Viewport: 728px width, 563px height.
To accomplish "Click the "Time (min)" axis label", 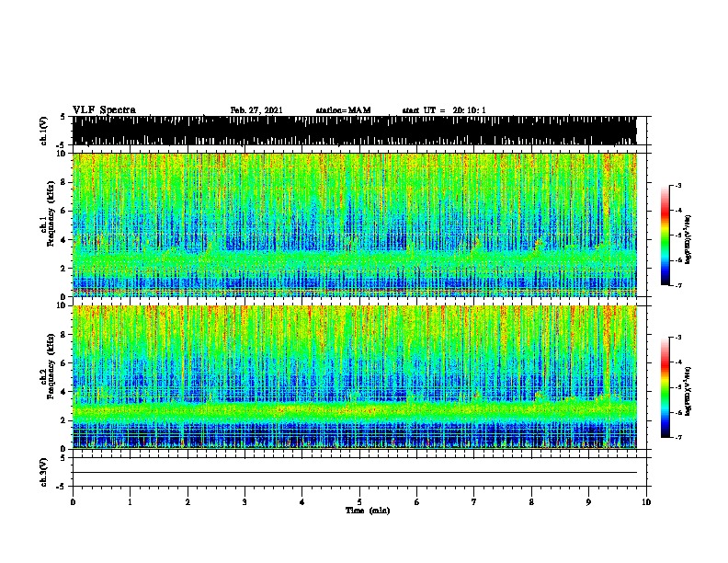I will 368,511.
